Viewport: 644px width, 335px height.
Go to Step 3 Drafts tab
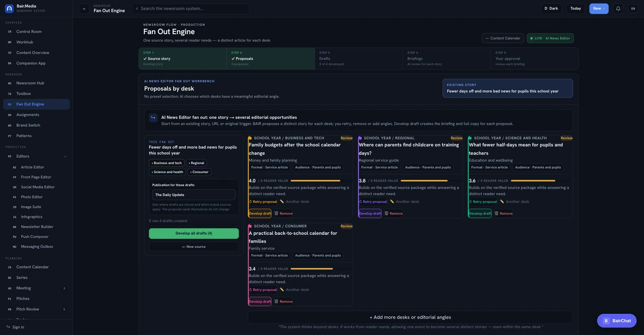tap(358, 58)
